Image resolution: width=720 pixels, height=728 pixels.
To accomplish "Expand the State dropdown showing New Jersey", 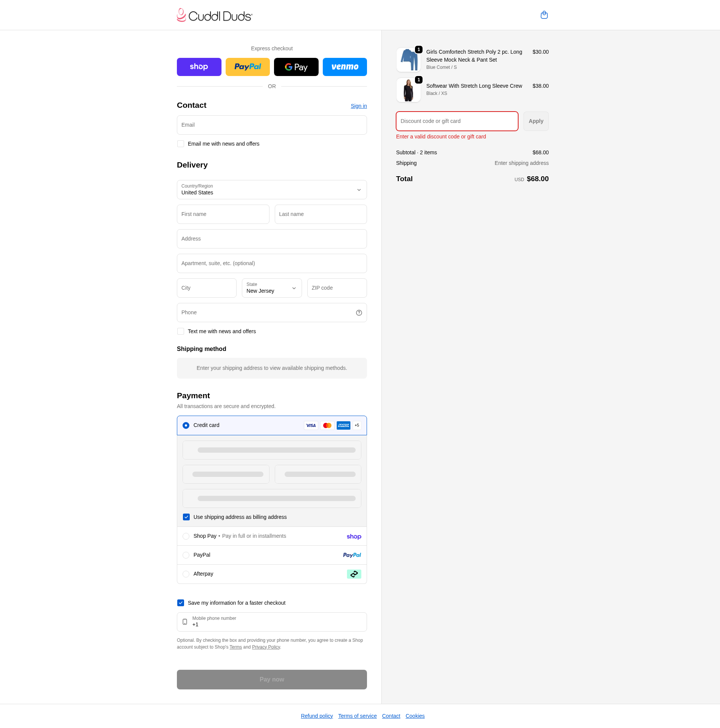I will coord(271,288).
